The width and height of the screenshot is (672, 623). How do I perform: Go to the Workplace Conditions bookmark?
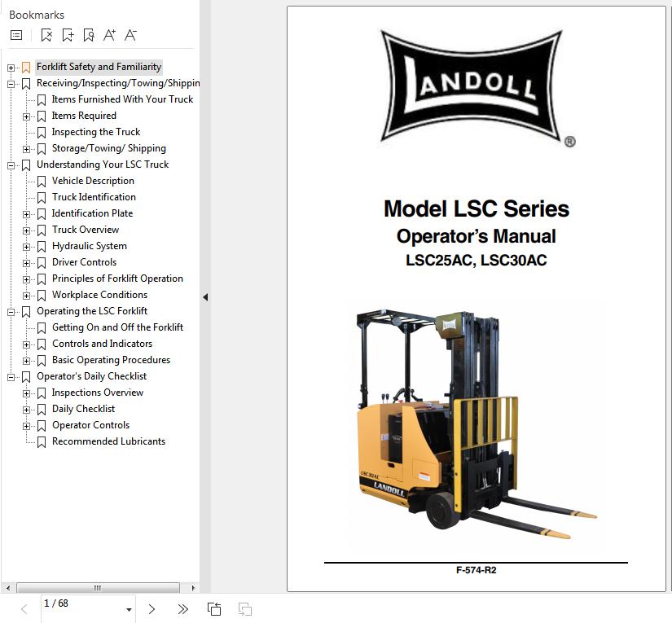(x=99, y=295)
